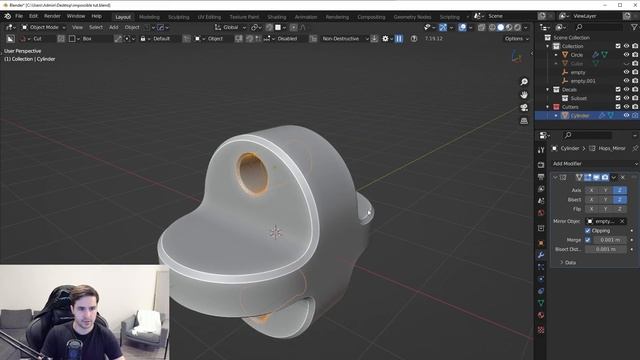The width and height of the screenshot is (640, 360).
Task: Click the BoxCutter help icon
Action: pyautogui.click(x=414, y=39)
